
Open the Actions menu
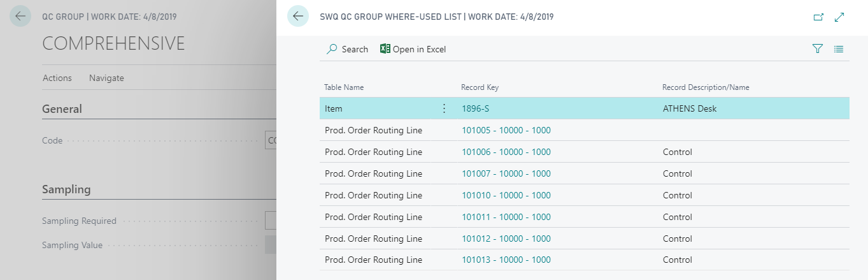pos(57,78)
